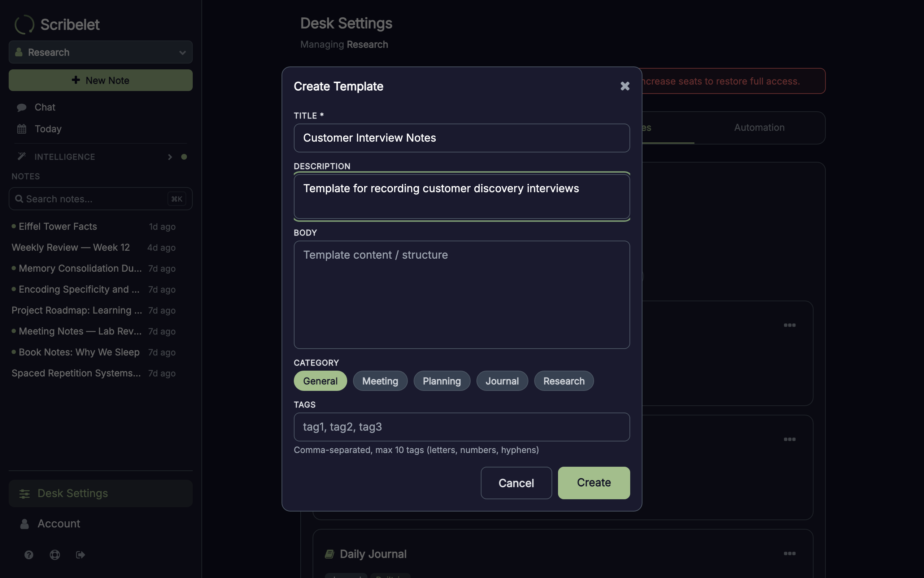Click the Description text area
Image resolution: width=924 pixels, height=578 pixels.
[x=462, y=197]
